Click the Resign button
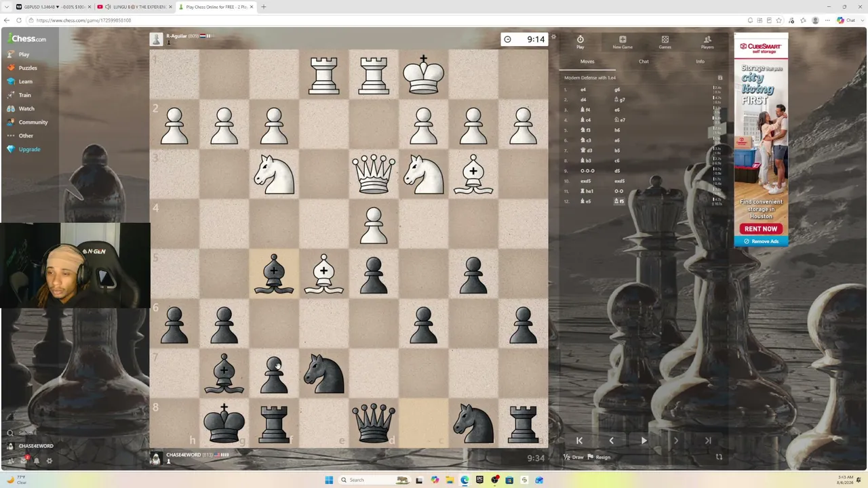The height and width of the screenshot is (488, 868). (599, 457)
